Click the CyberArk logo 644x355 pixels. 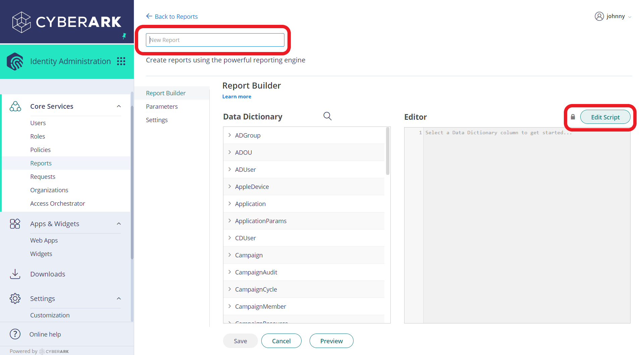pyautogui.click(x=67, y=22)
